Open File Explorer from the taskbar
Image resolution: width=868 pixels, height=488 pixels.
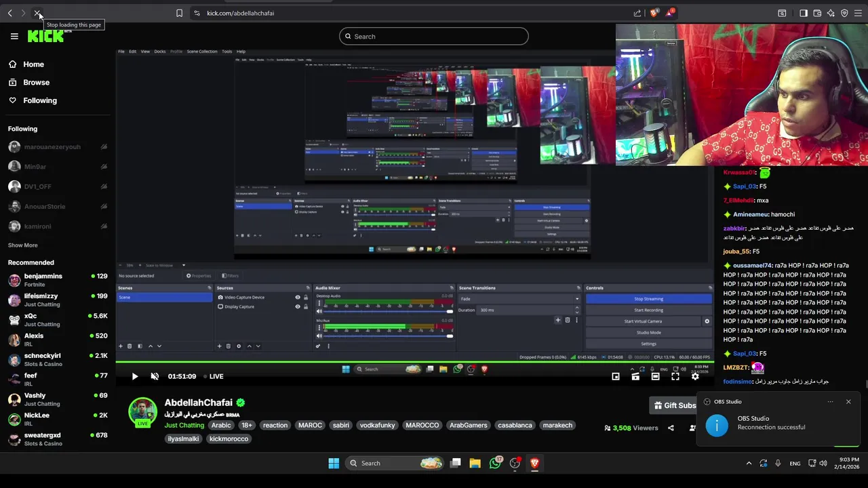coord(475,463)
